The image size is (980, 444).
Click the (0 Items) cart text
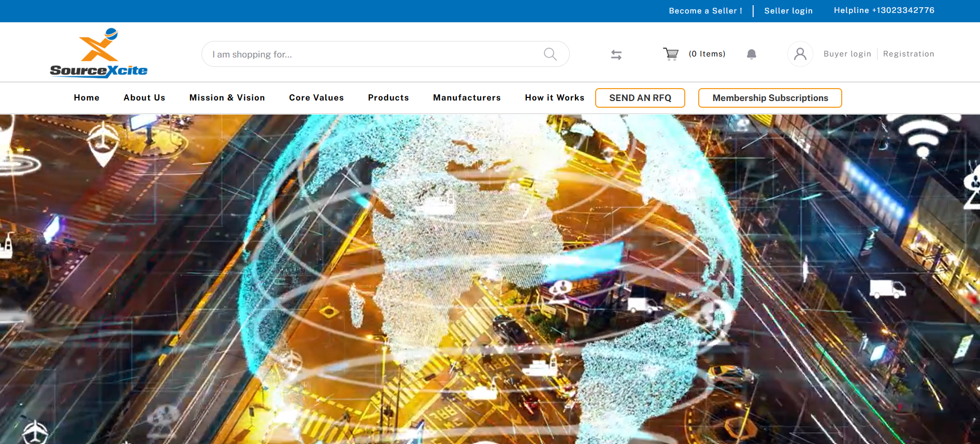[707, 54]
